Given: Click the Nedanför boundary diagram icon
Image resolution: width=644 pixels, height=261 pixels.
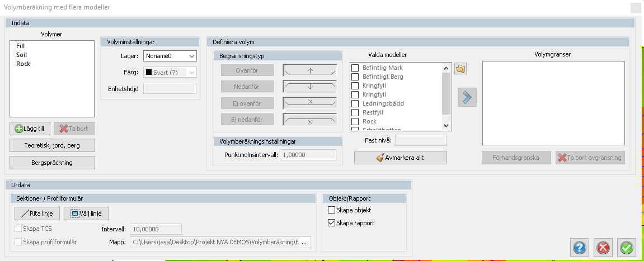Looking at the screenshot, I should tap(309, 87).
